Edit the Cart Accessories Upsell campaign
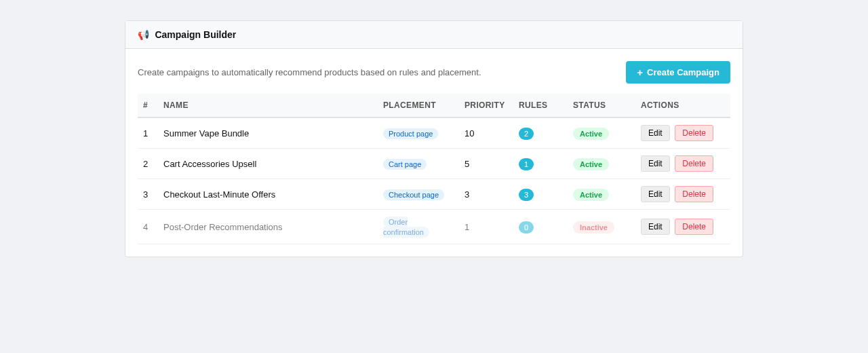Viewport: 868px width, 353px height. point(655,164)
